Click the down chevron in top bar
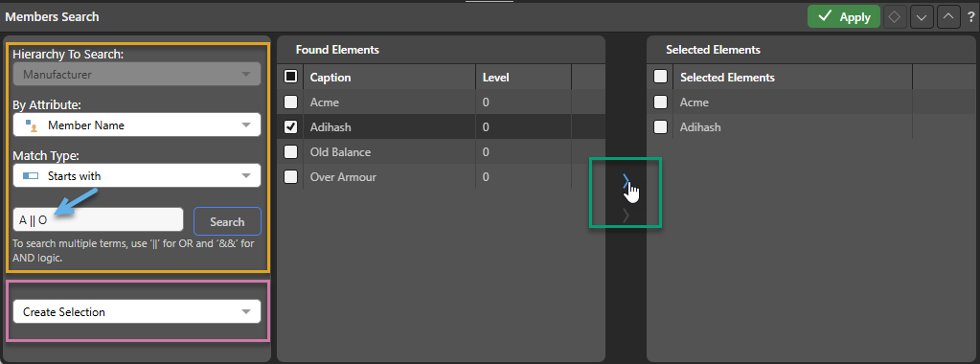Screen dimensions: 980x364 pos(921,17)
